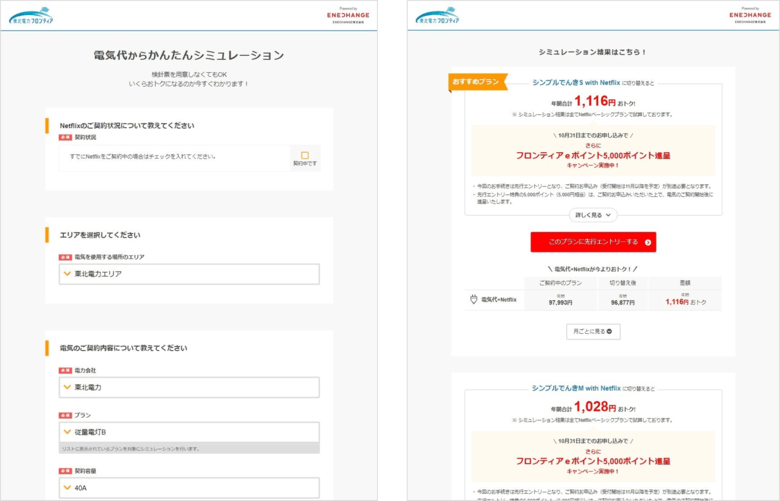780x501 pixels.
Task: Click the ご契約中のプラン column header
Action: click(x=560, y=283)
